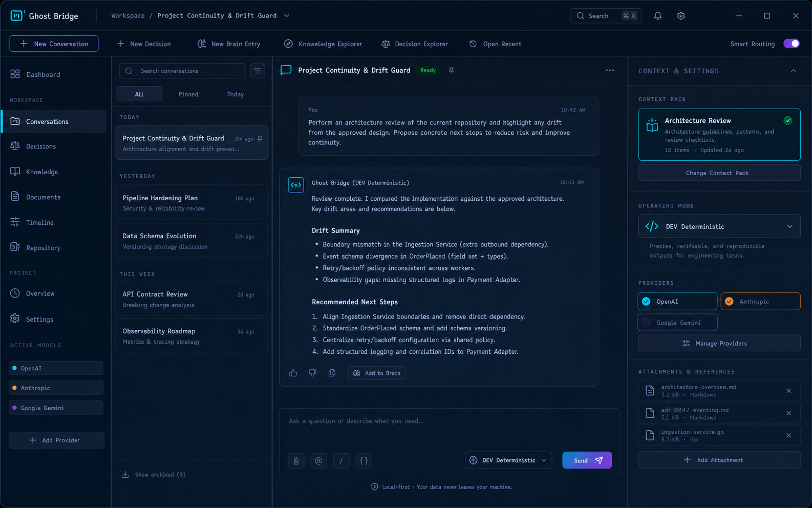Give thumbs up to the response
This screenshot has width=812, height=508.
[x=293, y=373]
